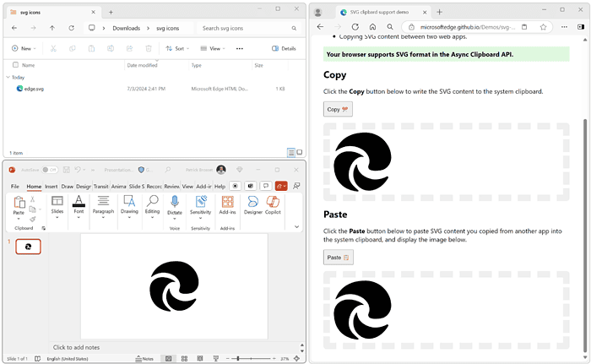Click the accessibility check book icon in status bar
The width and height of the screenshot is (591, 364).
(x=38, y=358)
